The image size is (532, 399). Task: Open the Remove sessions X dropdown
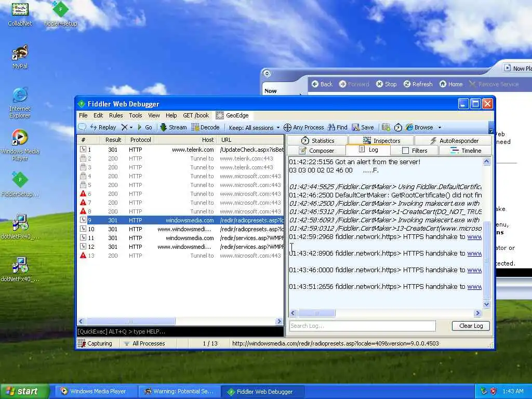[127, 127]
